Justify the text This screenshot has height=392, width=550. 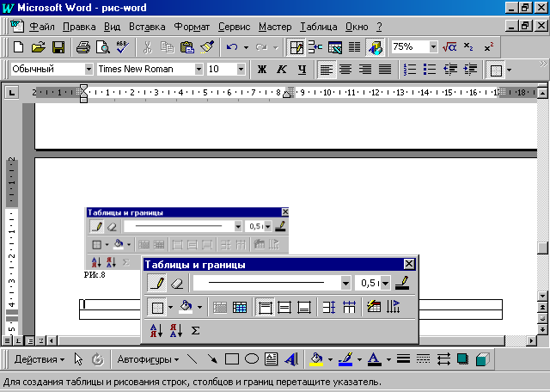(385, 69)
